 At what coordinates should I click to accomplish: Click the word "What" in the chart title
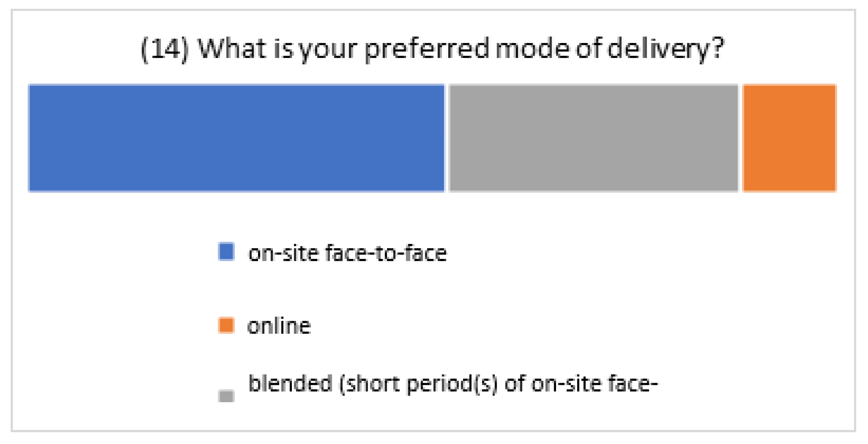tap(232, 49)
